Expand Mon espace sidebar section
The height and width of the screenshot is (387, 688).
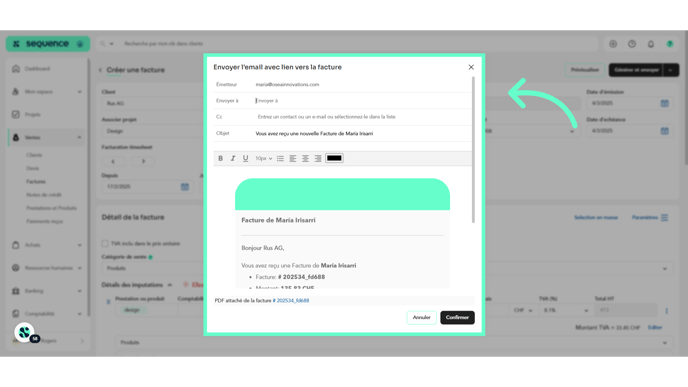47,92
